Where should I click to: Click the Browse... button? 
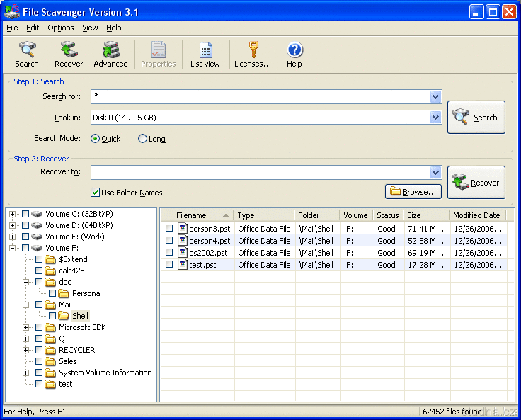click(414, 192)
